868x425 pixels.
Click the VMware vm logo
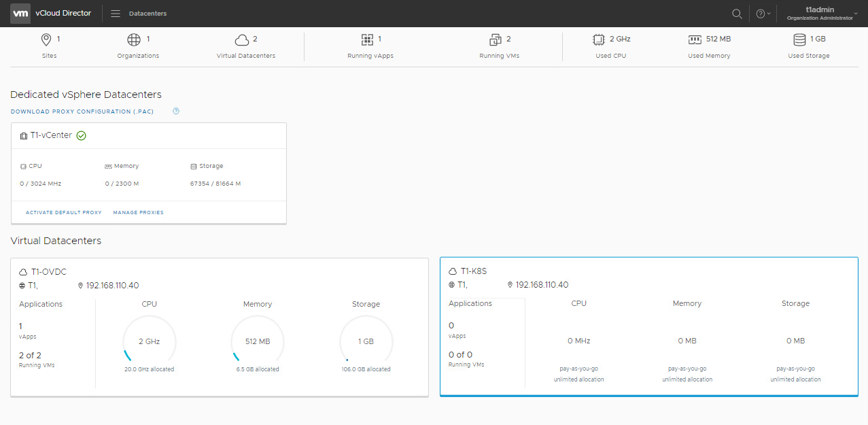(x=20, y=14)
